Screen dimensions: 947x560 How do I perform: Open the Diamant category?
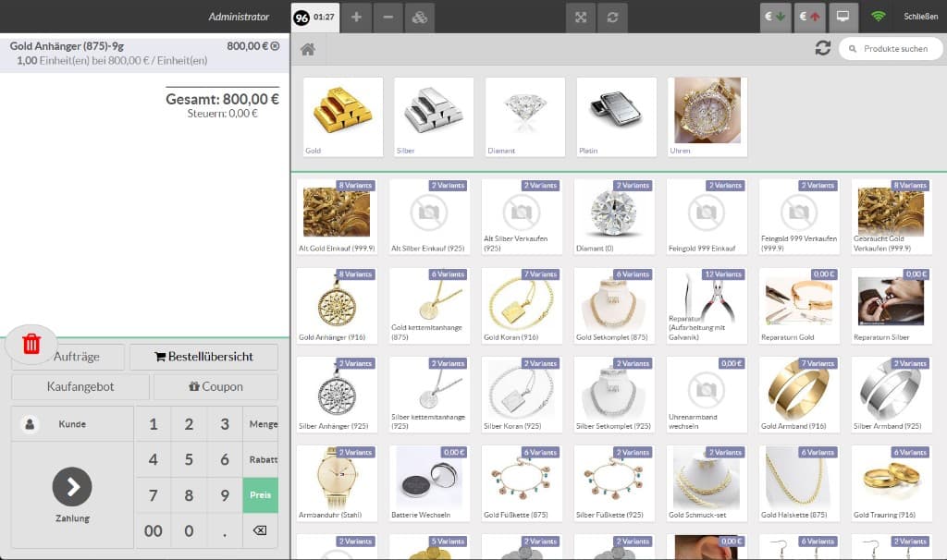coord(525,117)
